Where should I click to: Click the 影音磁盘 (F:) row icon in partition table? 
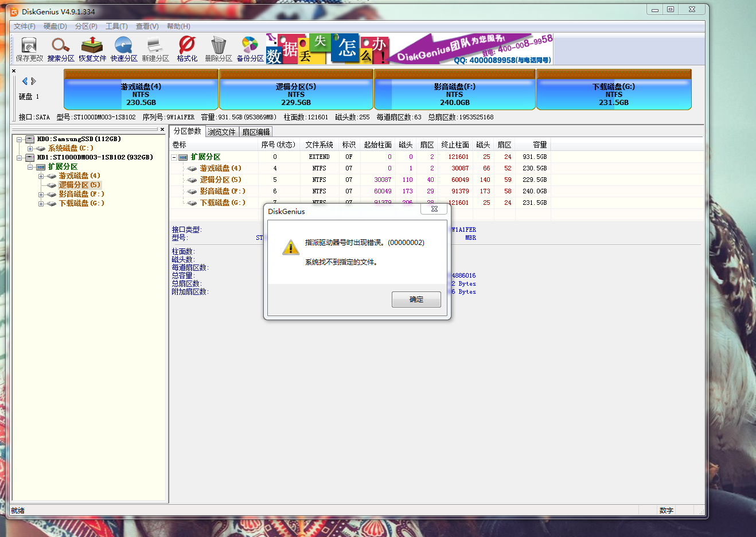coord(192,192)
